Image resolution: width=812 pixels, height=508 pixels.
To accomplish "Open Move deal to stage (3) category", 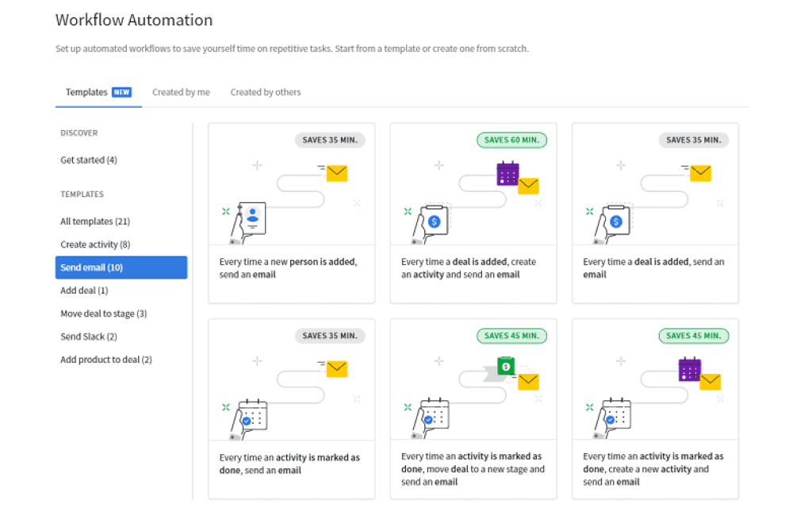I will point(104,314).
